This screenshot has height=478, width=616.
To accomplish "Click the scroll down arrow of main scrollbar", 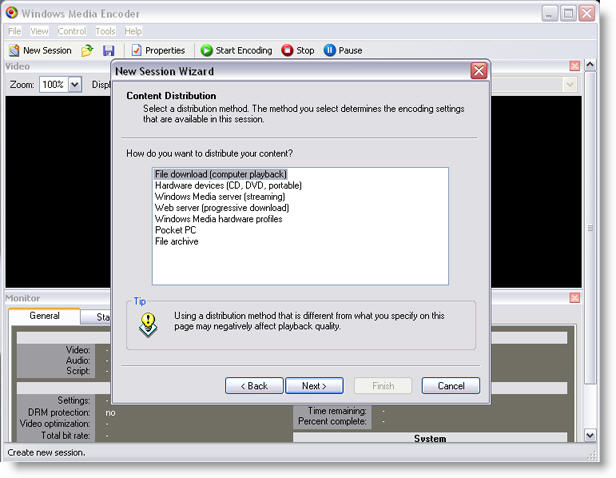I will point(590,435).
